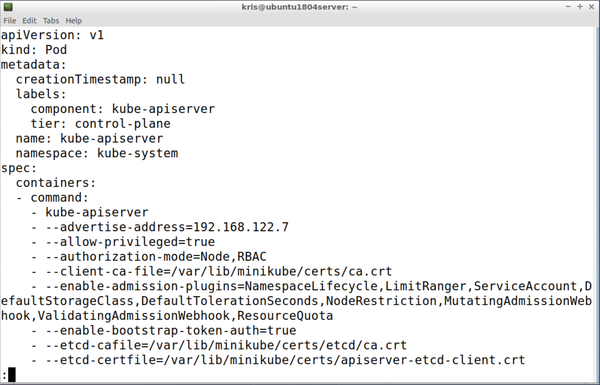Click the block cursor at the colon prompt

pos(12,375)
